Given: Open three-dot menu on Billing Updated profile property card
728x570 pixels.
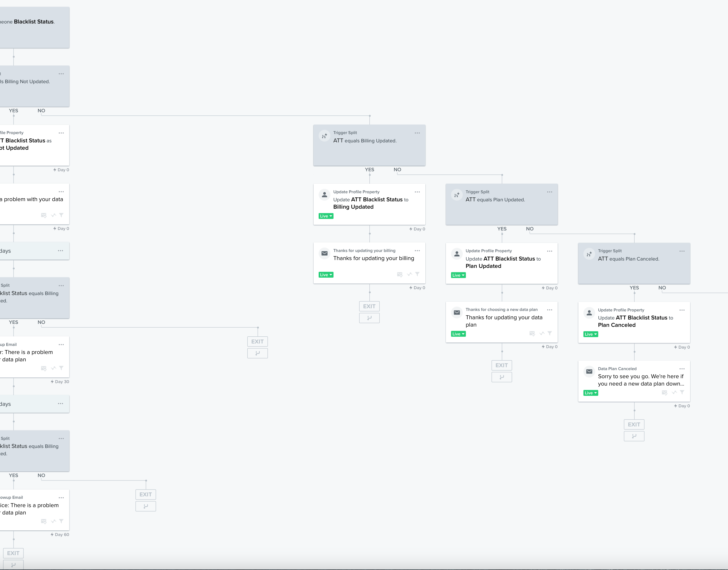Looking at the screenshot, I should [417, 192].
